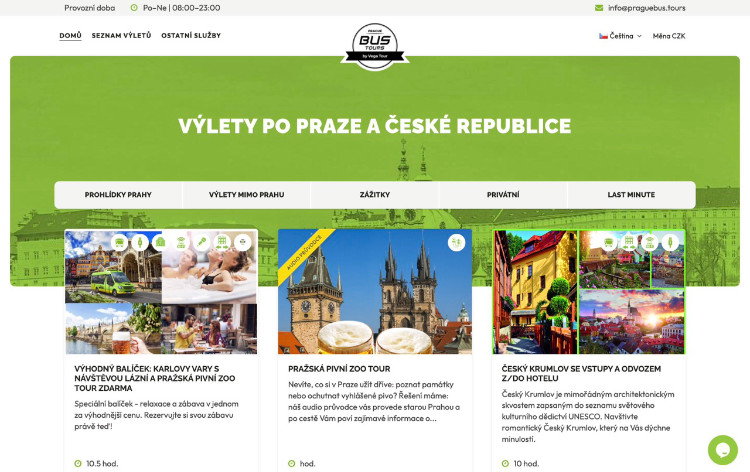Click the bus transport icon on Karlovy Vary card
Image resolution: width=750 pixels, height=472 pixels.
[120, 242]
